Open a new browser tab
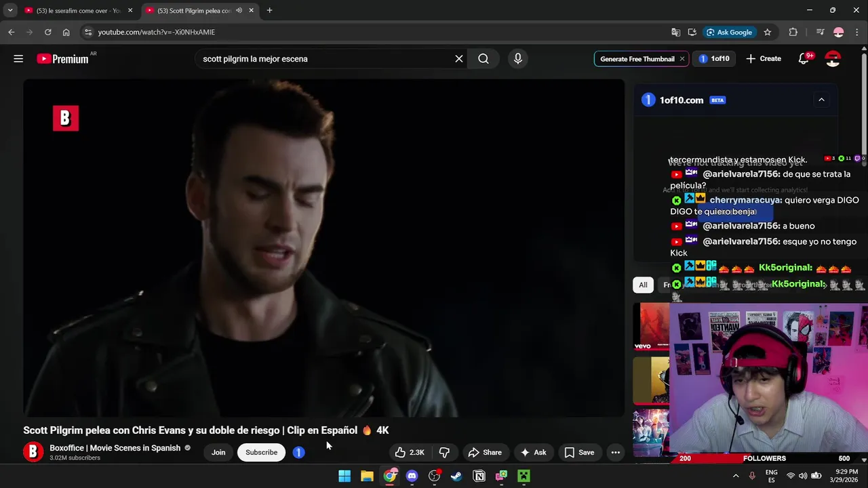868x488 pixels. click(269, 10)
